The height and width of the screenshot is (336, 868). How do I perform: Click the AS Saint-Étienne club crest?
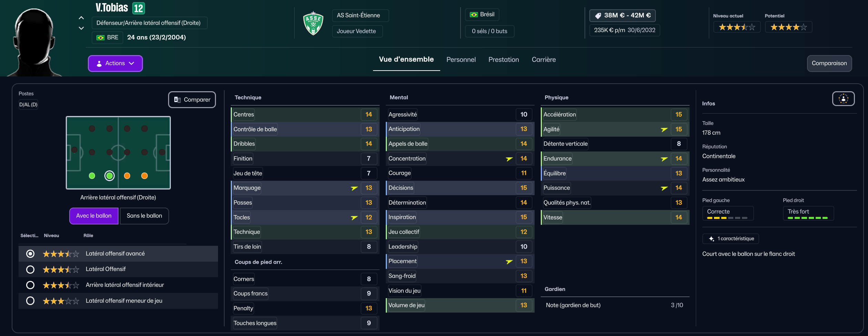[313, 23]
